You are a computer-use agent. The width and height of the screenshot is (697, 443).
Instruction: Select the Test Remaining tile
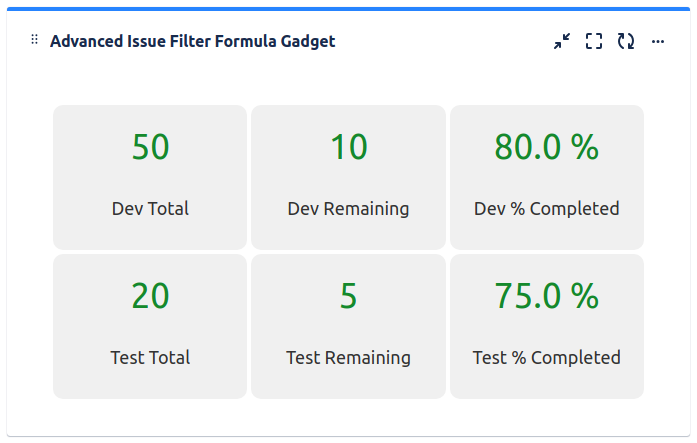[348, 326]
